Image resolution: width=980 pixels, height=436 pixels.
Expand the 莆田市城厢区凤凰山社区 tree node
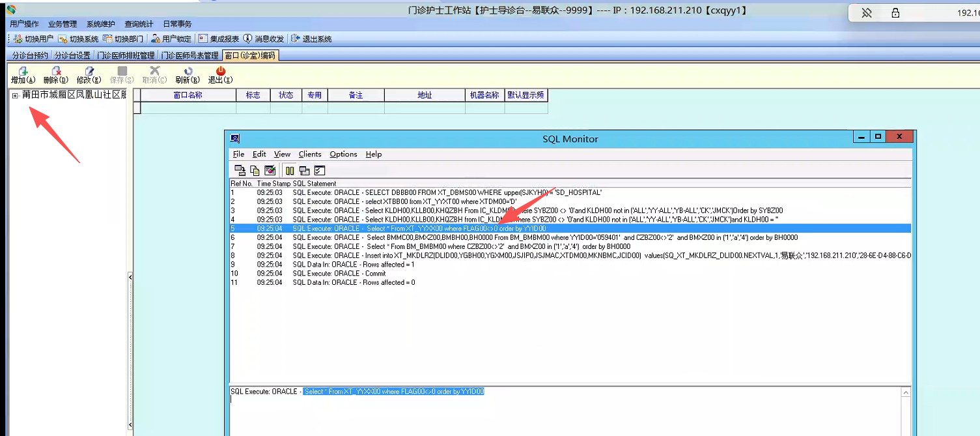point(15,95)
